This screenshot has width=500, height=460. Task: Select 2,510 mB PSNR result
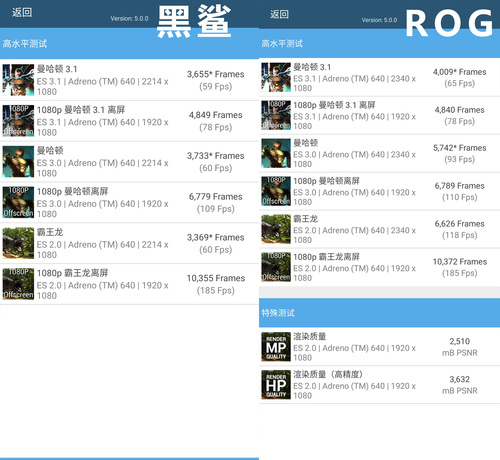click(x=460, y=347)
